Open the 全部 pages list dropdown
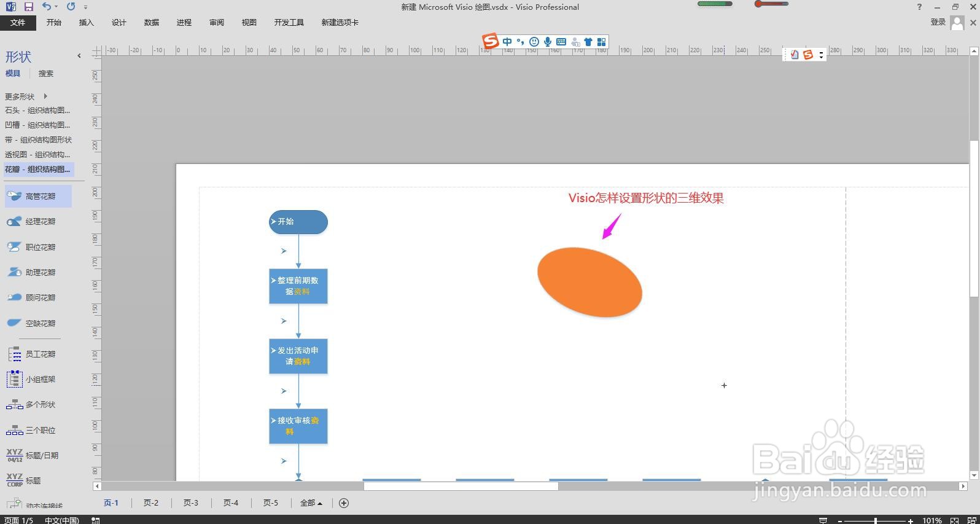980x524 pixels. [311, 503]
